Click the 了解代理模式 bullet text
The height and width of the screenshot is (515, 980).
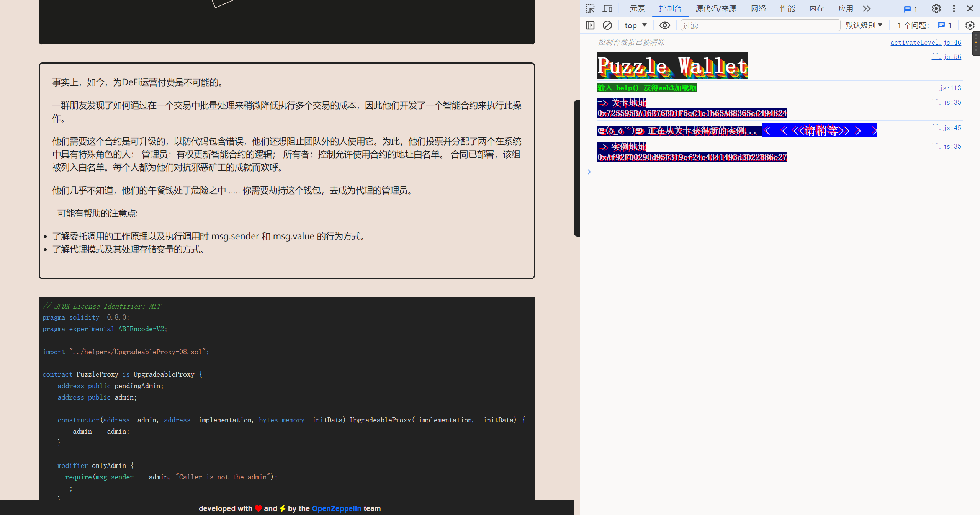click(128, 249)
